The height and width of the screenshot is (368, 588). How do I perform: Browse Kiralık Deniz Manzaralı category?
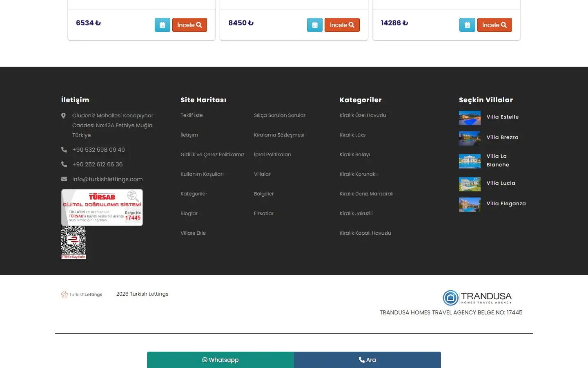366,194
